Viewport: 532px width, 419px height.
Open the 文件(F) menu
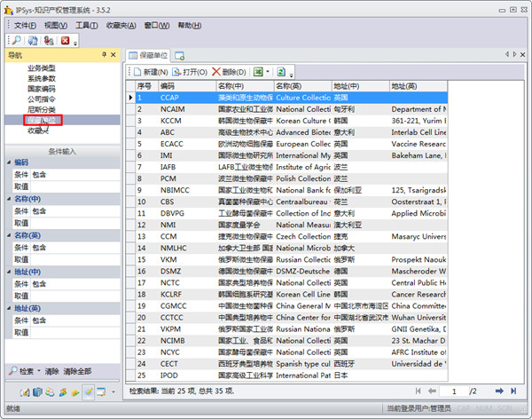pos(25,26)
